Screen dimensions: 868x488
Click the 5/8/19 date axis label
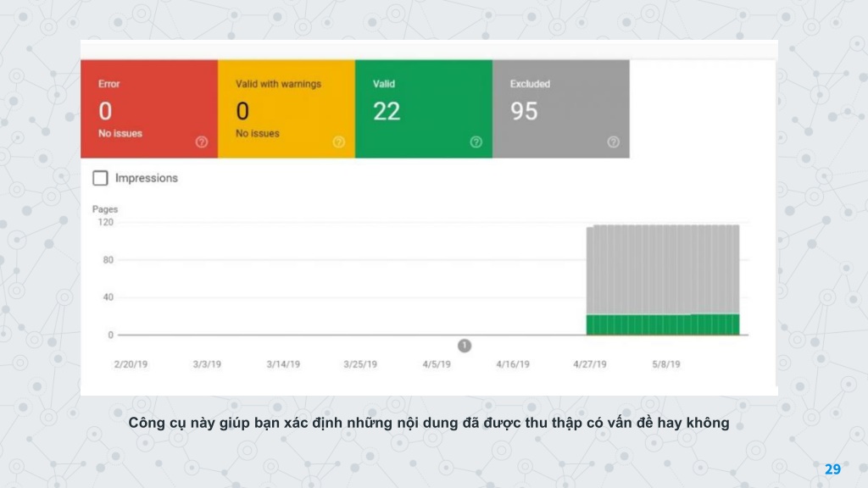coord(666,364)
